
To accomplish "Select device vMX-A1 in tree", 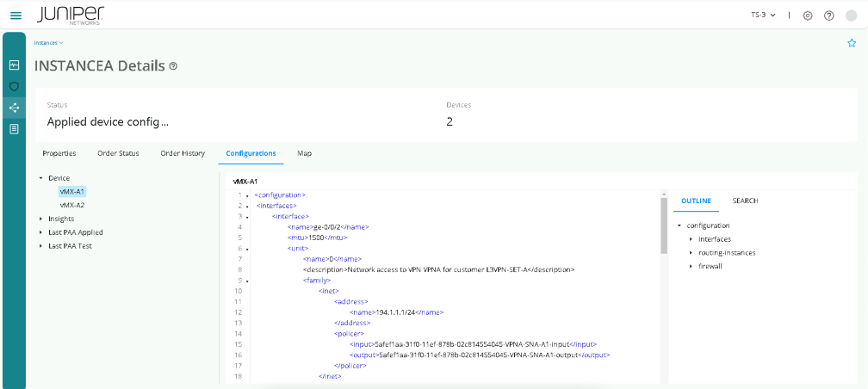I will point(72,191).
